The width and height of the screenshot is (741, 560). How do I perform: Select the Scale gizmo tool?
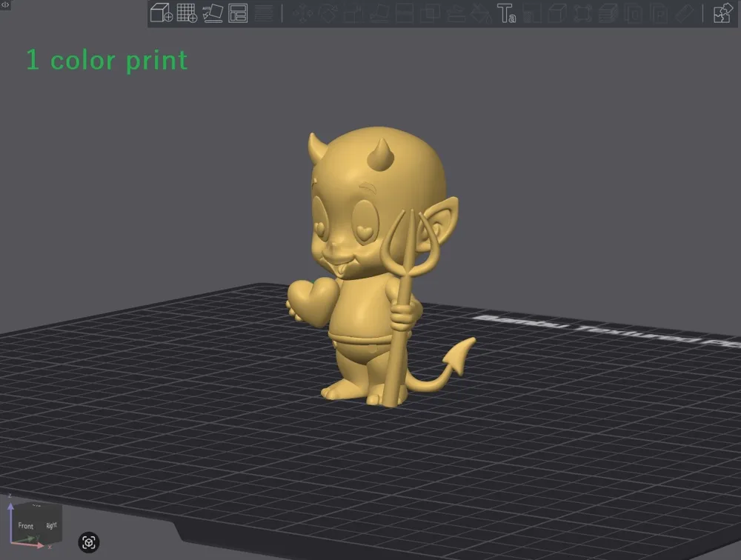353,13
